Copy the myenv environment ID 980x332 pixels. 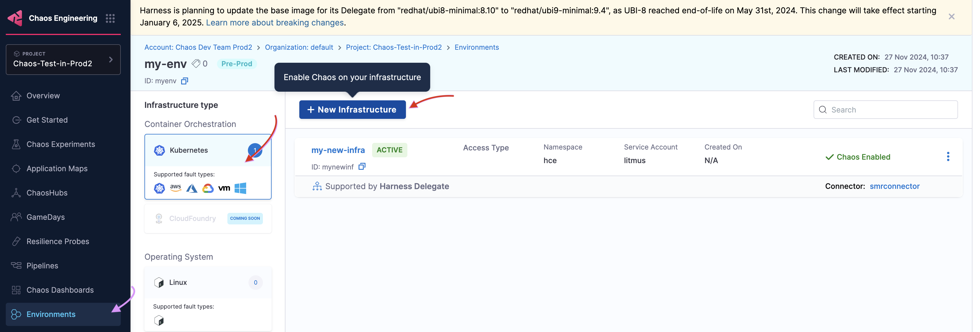click(185, 81)
